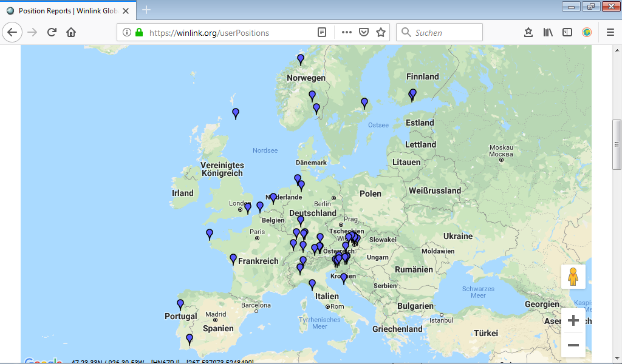Click the Istanbul city label
Viewport: 622px width, 364px height.
tap(441, 320)
